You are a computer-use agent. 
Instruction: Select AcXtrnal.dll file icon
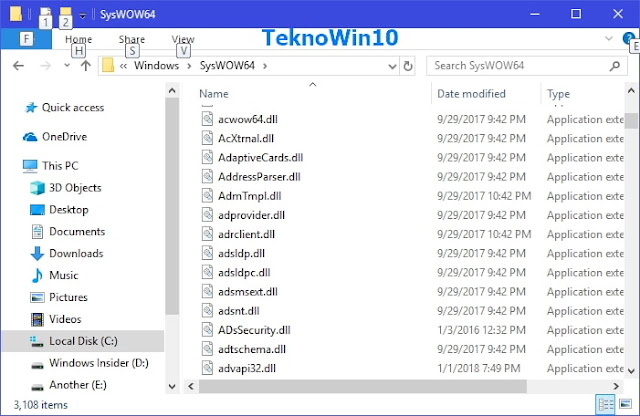[207, 138]
